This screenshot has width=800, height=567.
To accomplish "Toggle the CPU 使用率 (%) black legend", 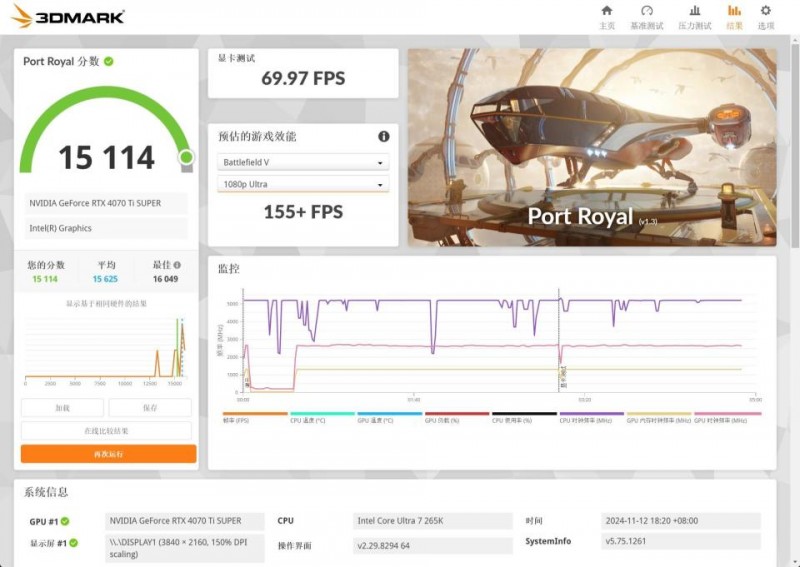I will 524,417.
